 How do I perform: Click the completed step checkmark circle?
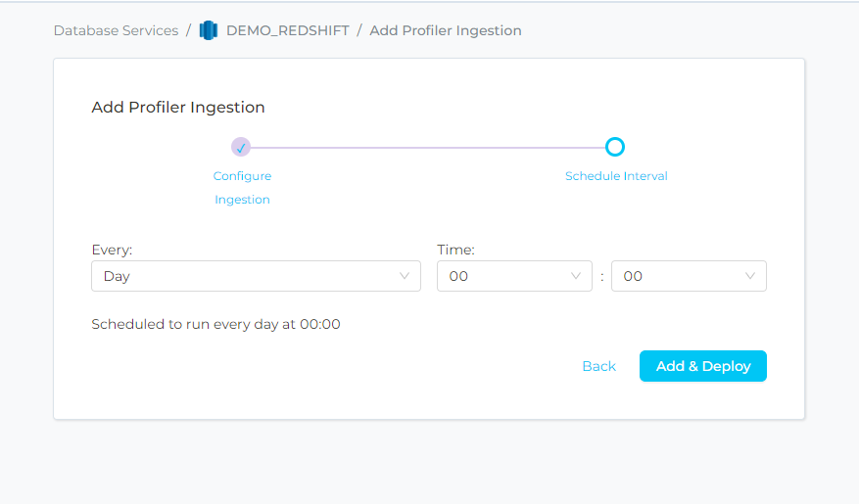(241, 147)
